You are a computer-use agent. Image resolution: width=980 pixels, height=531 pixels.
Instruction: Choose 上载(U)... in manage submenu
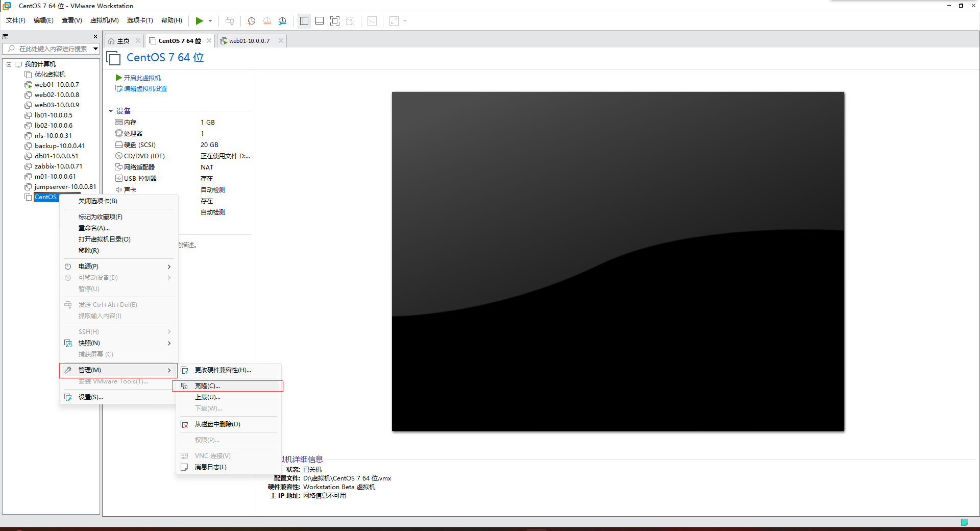(x=229, y=397)
